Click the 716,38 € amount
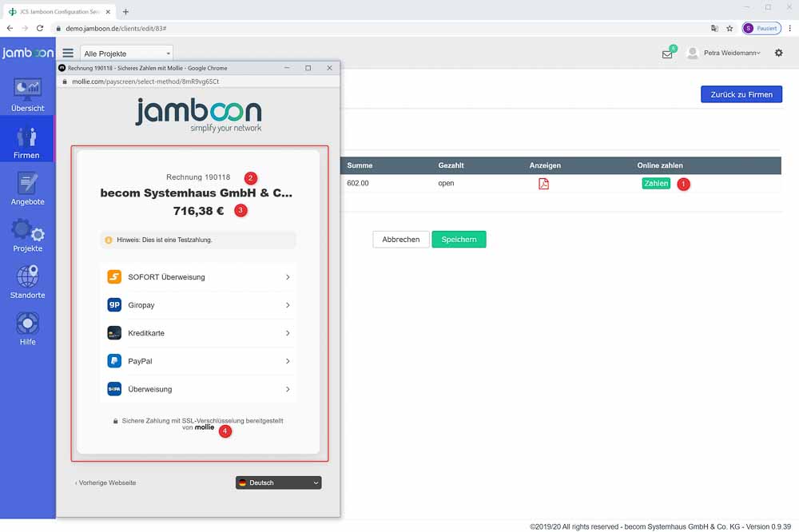799x532 pixels. 198,210
